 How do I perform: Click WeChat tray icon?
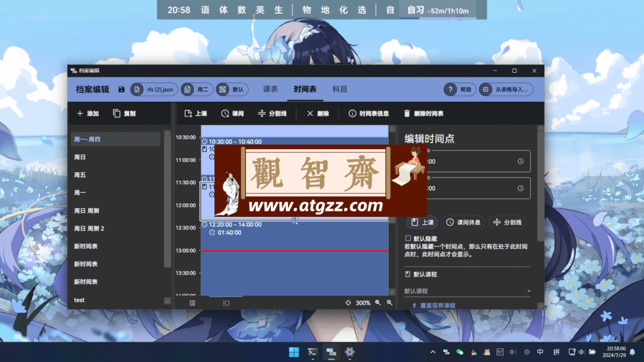coord(460,352)
